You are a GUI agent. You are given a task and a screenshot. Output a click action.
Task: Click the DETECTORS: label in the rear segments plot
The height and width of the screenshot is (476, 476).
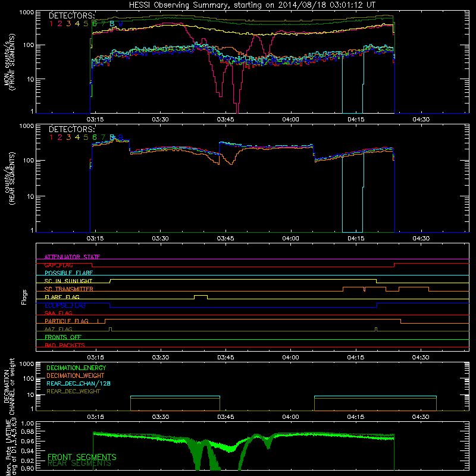coord(71,129)
